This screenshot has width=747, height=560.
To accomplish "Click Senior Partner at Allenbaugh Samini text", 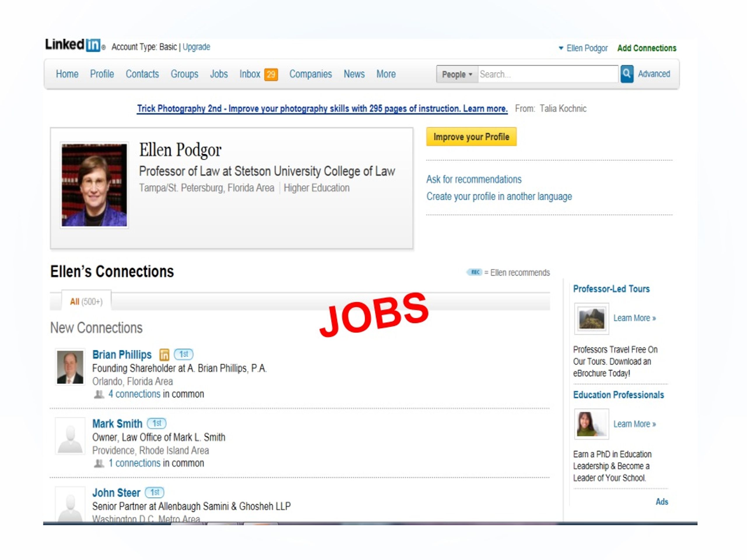I will 191,506.
